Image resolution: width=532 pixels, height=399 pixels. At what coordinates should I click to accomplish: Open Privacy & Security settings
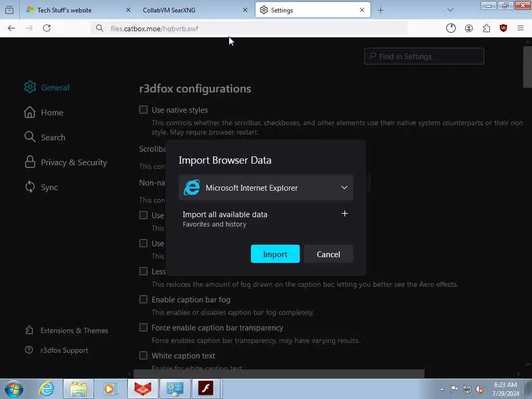point(66,163)
